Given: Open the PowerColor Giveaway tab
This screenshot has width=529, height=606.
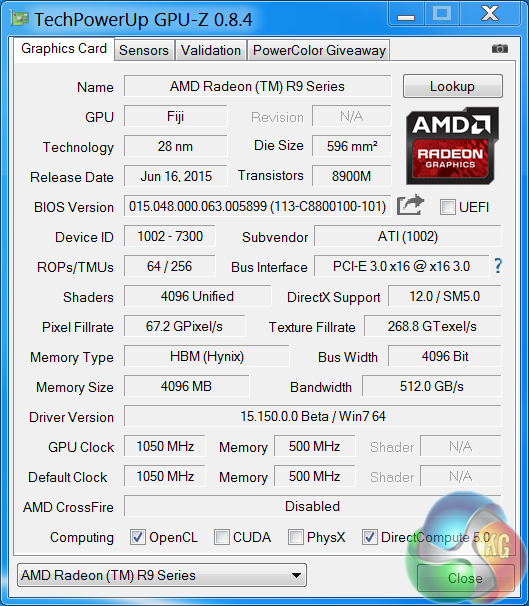Looking at the screenshot, I should 319,50.
